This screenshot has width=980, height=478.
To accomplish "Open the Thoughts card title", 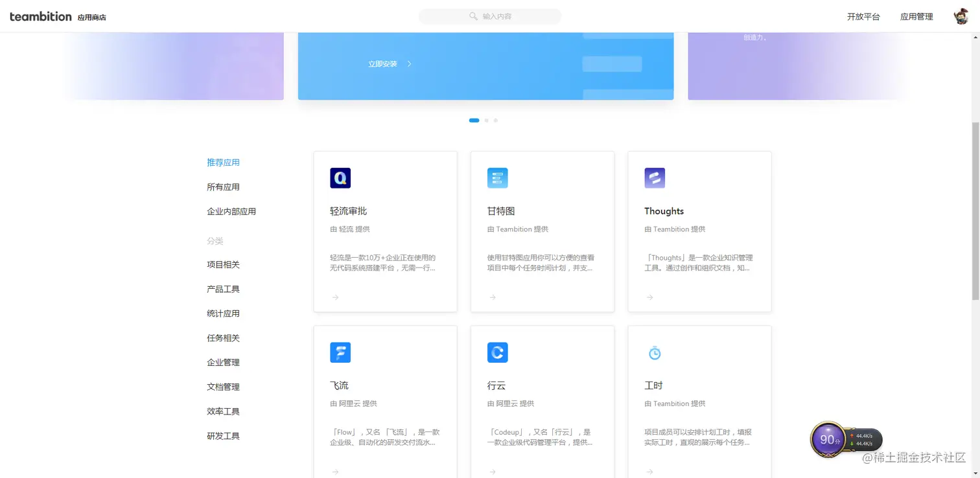I will tap(664, 211).
